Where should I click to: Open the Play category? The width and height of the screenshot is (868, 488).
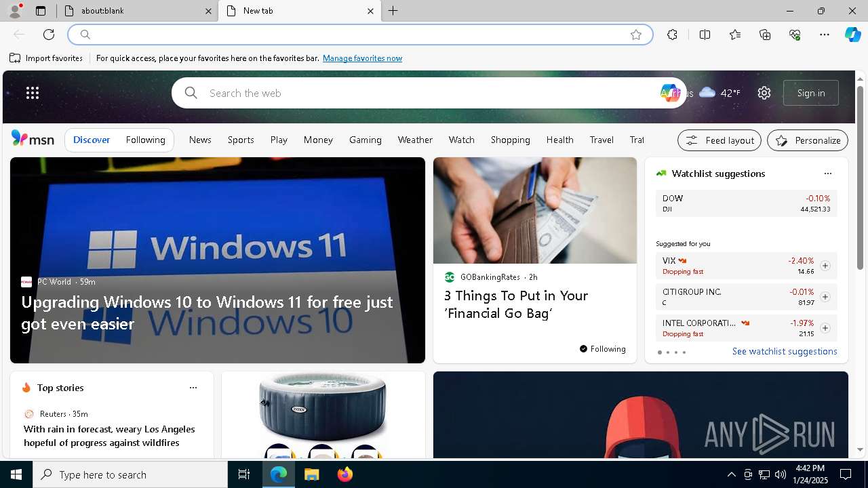[279, 140]
